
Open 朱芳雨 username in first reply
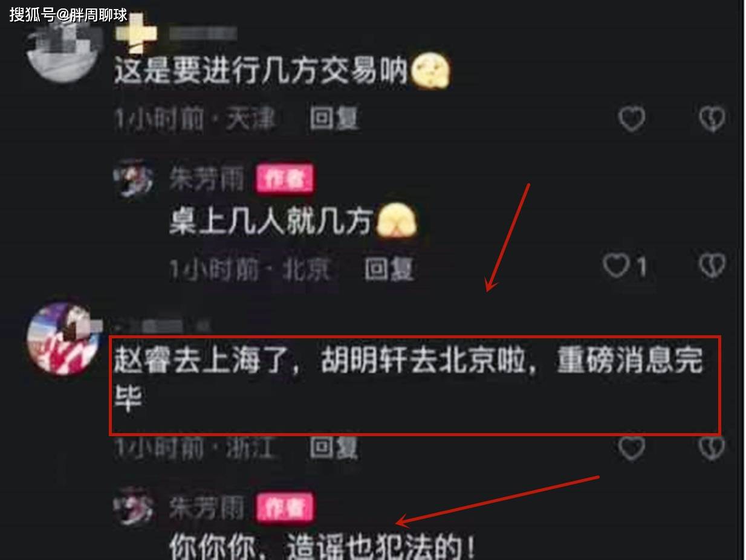[206, 179]
